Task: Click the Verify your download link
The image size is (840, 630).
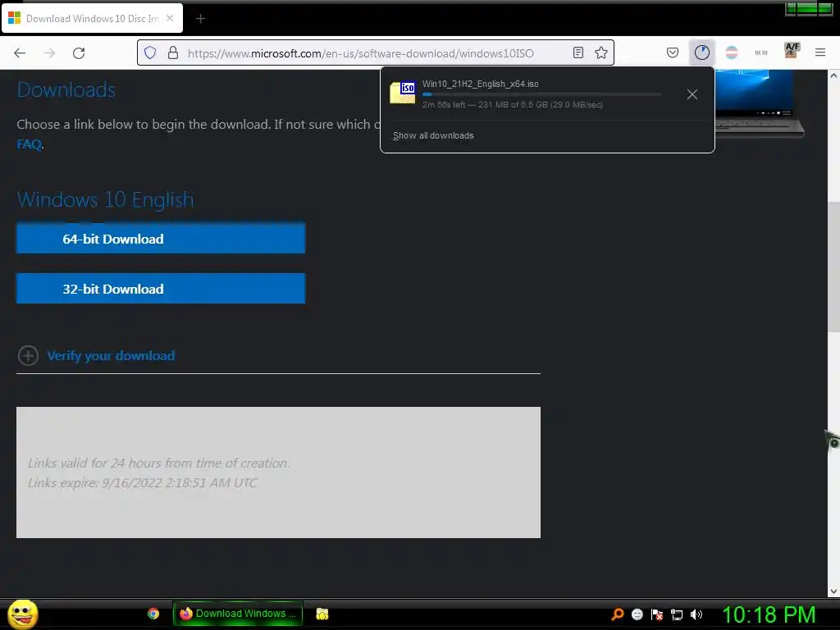Action: coord(111,356)
